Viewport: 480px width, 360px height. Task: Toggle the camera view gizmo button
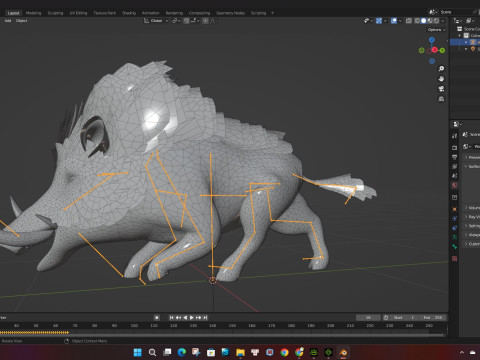(441, 89)
